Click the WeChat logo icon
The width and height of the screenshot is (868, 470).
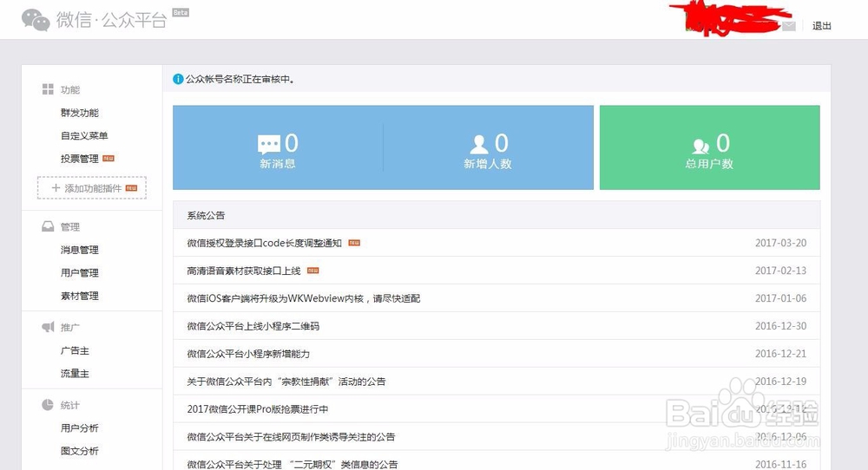tap(36, 20)
